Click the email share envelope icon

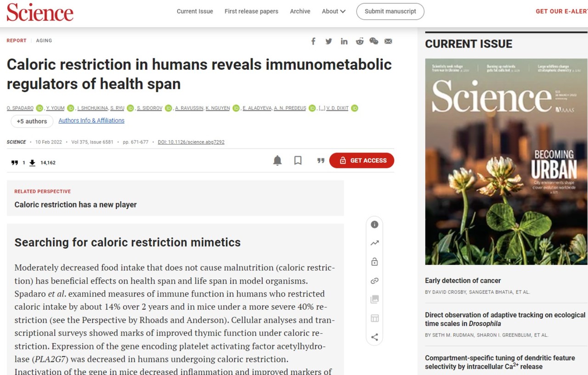pyautogui.click(x=388, y=41)
